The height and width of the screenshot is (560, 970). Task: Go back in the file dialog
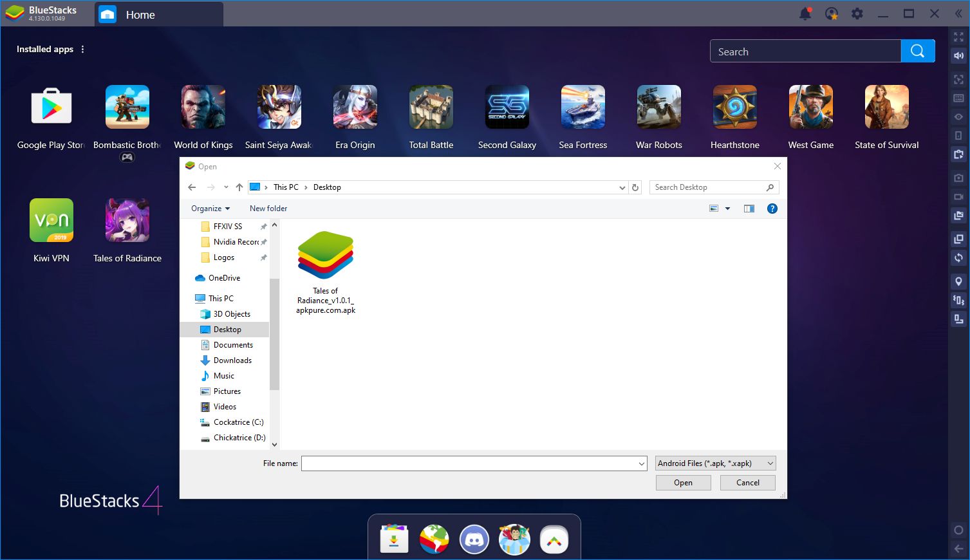pos(192,187)
